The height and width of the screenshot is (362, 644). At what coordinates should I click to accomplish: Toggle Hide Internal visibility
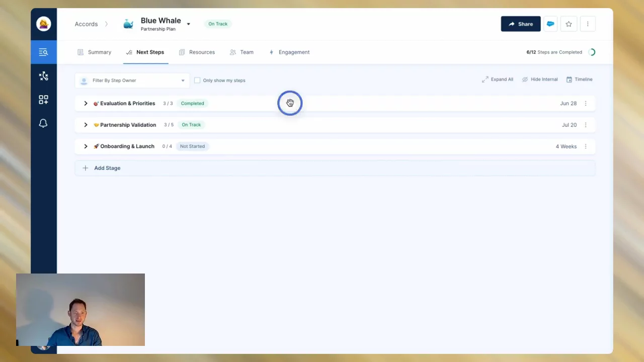coord(539,79)
